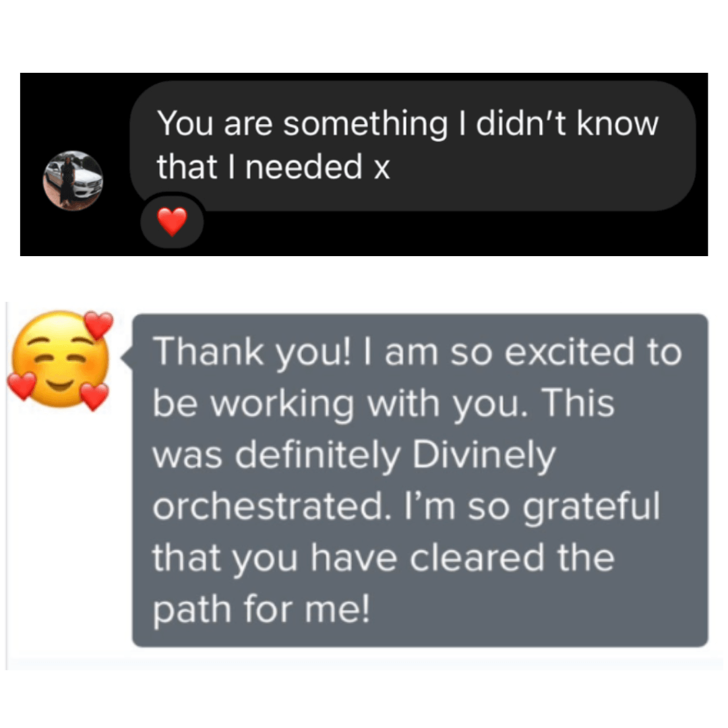Select the smiling face with hearts emoji
This screenshot has width=728, height=728.
pyautogui.click(x=60, y=360)
